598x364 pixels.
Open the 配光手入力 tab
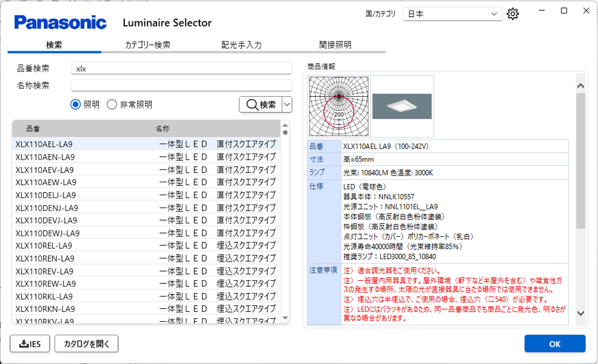click(x=241, y=45)
